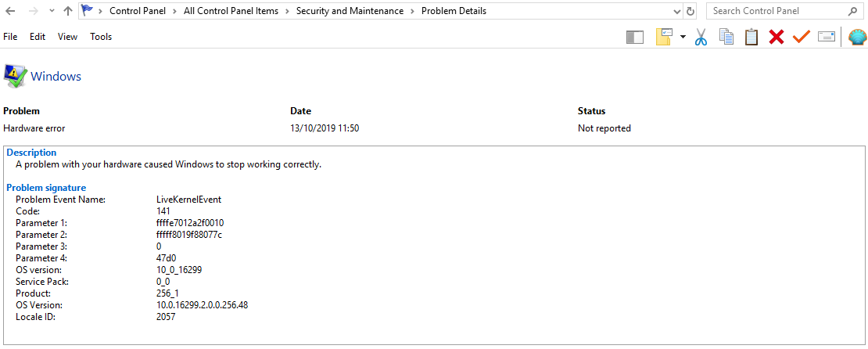
Task: Open the File menu
Action: (x=10, y=37)
